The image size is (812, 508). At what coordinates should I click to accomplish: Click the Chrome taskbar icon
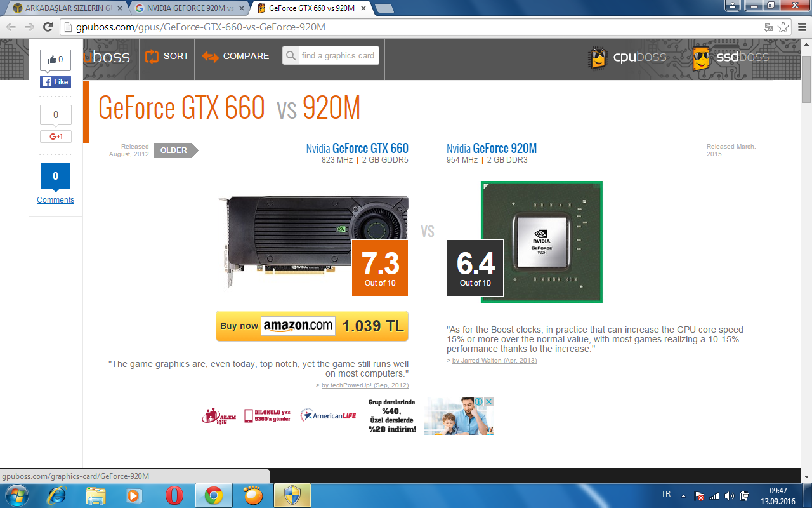(213, 495)
